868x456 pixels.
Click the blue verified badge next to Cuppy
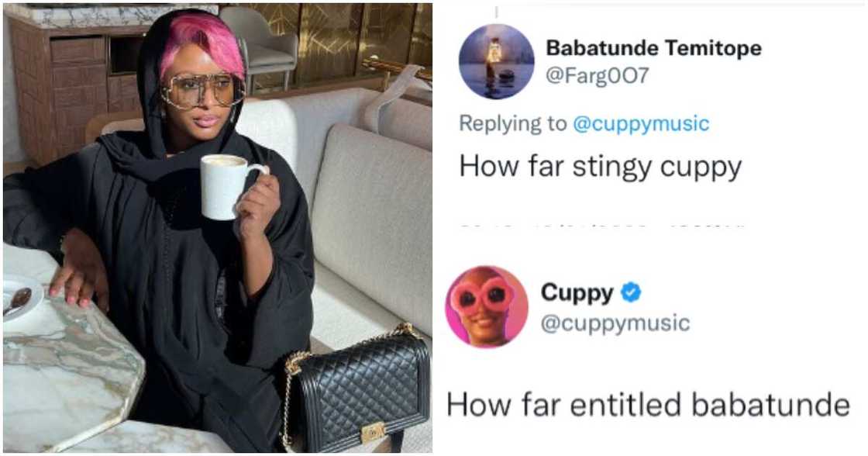tap(631, 292)
